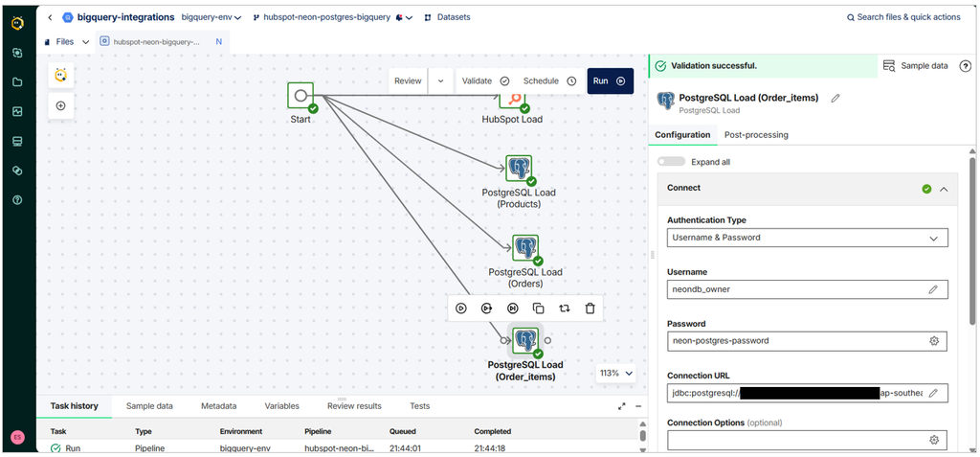Open the help icon in left sidebar
The image size is (980, 457).
17,199
